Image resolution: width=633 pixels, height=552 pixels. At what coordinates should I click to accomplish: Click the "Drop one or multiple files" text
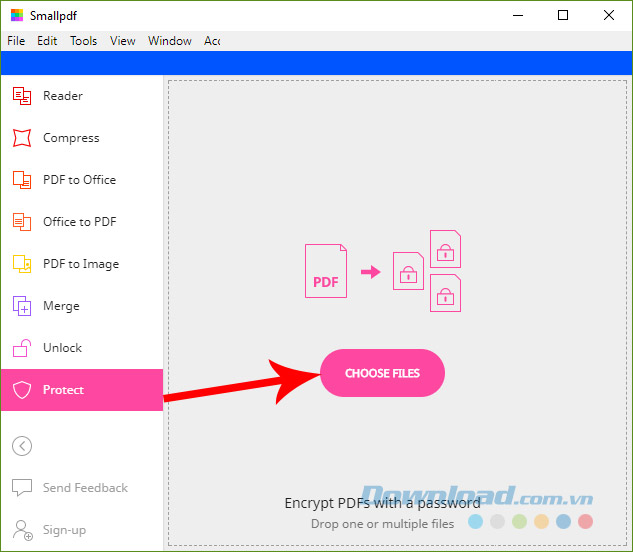[x=382, y=524]
